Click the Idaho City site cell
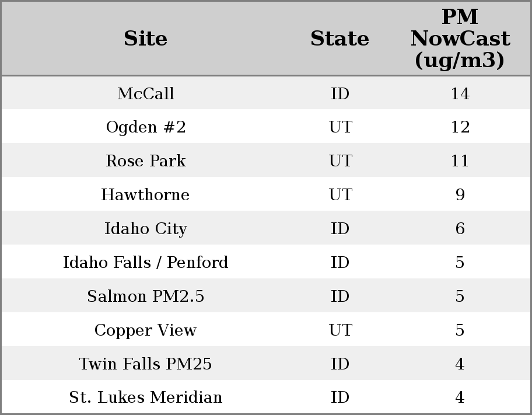Screen dimensions: 532x415 (x=145, y=229)
